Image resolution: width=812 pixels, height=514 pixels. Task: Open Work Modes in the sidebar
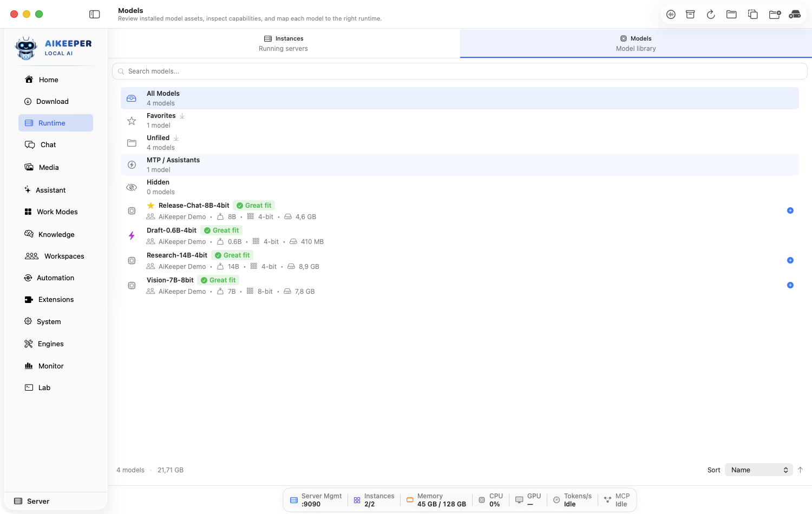point(56,212)
